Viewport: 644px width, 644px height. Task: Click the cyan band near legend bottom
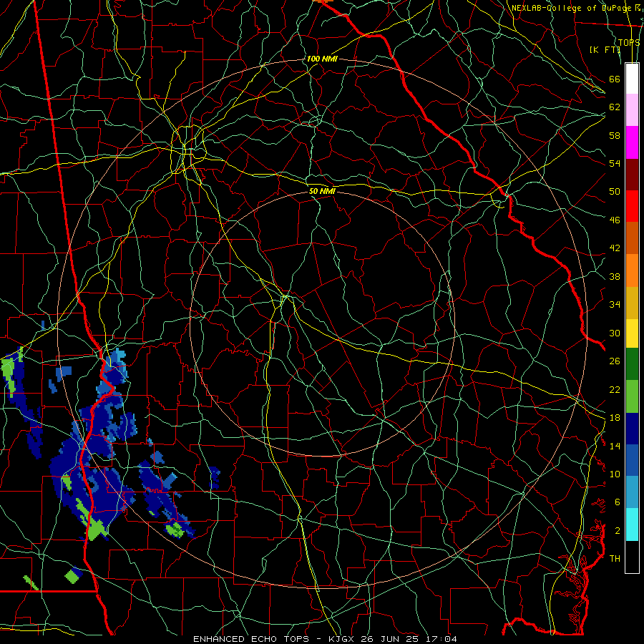pos(632,525)
